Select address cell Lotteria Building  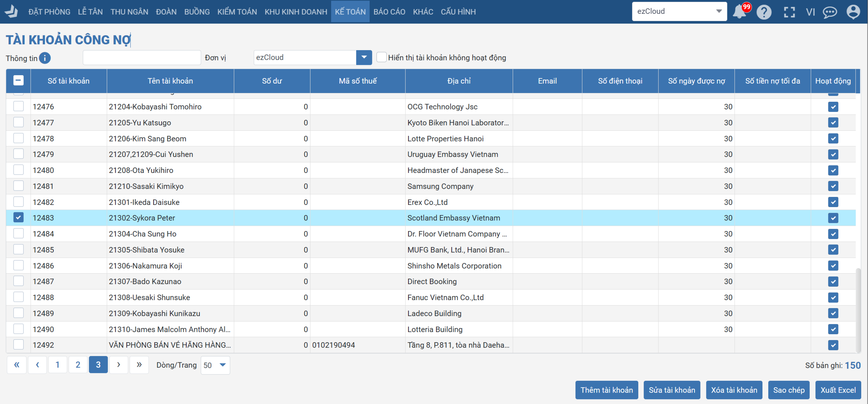[435, 329]
